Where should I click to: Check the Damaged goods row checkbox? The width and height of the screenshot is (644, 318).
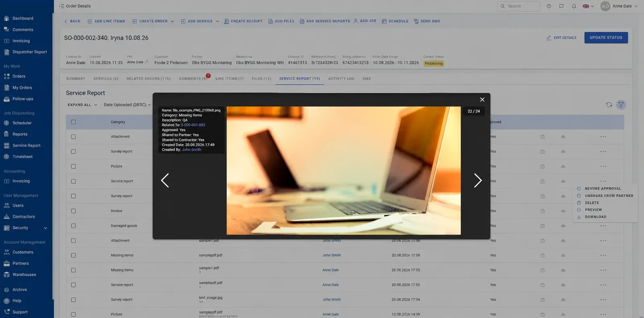click(73, 226)
